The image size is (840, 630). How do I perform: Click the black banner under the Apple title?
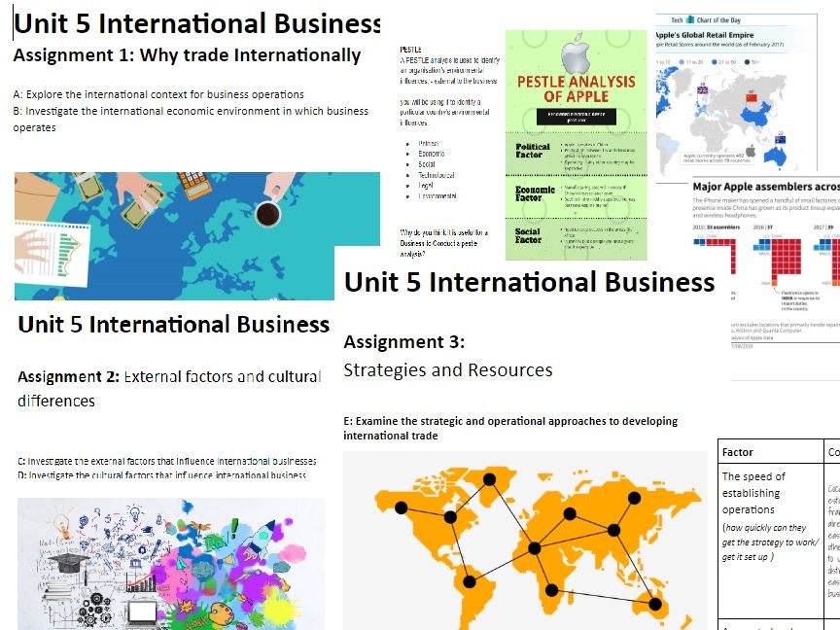tap(577, 117)
